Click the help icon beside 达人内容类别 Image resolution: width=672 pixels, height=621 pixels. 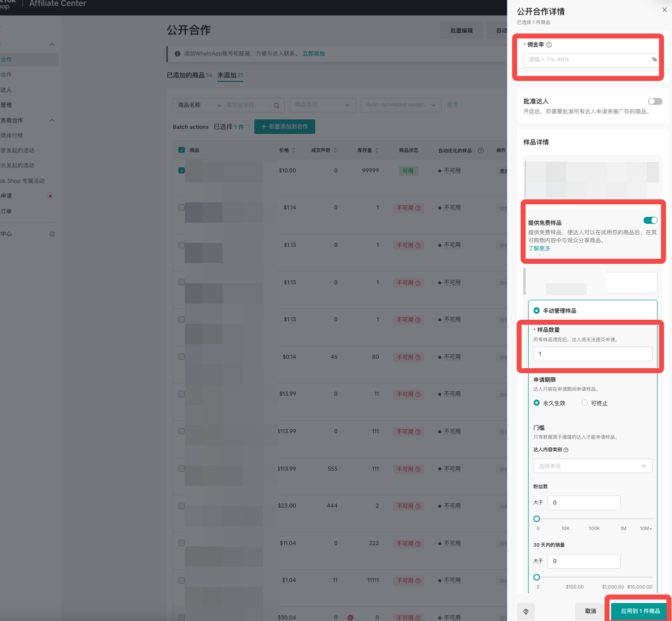click(566, 450)
